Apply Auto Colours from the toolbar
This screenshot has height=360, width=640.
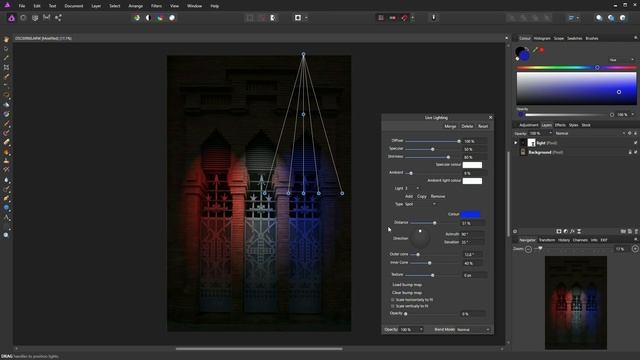[160, 18]
